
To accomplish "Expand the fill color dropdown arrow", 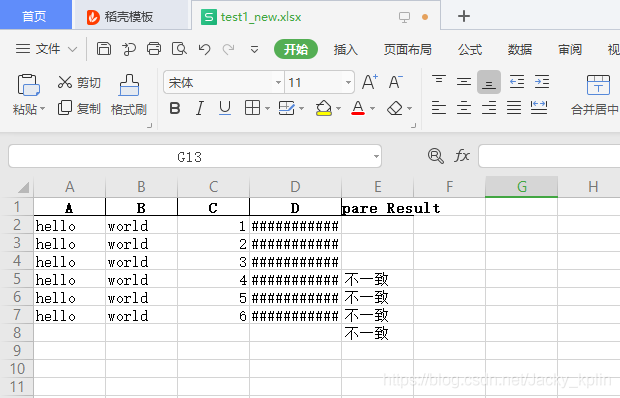I will coord(338,108).
